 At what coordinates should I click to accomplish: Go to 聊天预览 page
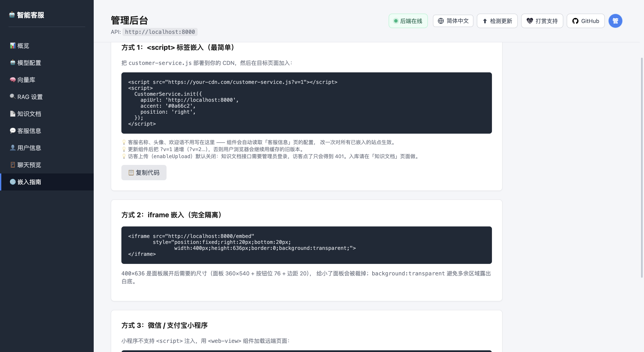(x=47, y=165)
